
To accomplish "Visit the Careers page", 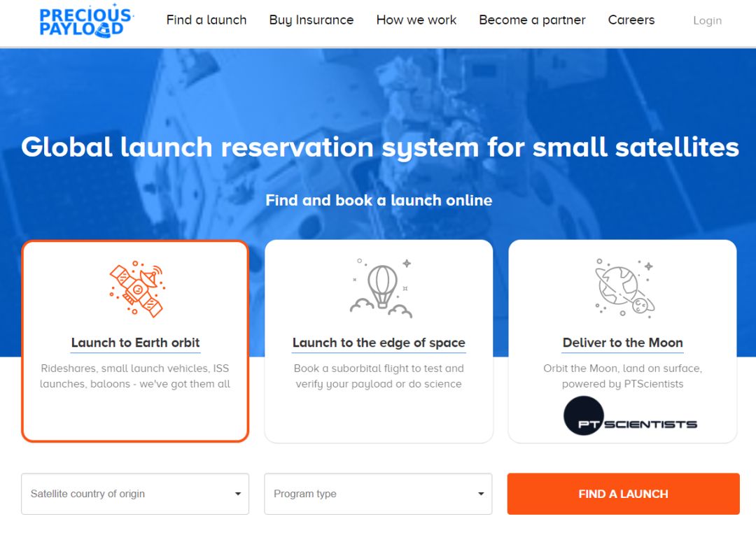I will pos(631,20).
